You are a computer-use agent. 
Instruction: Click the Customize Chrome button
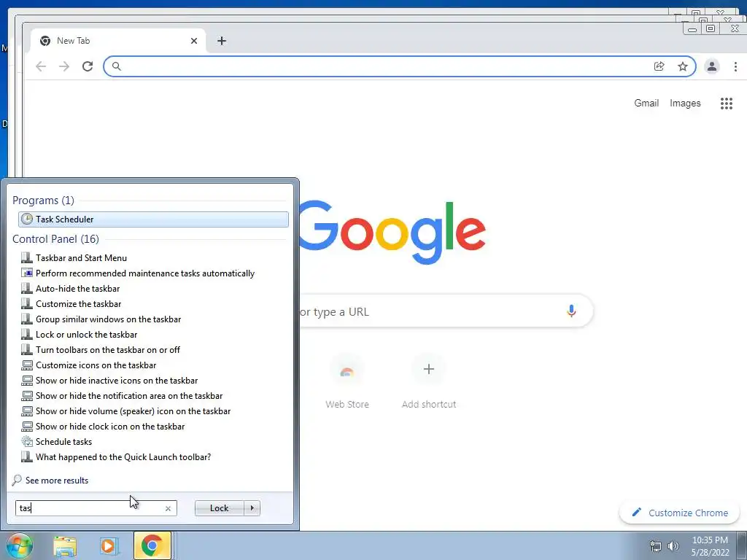click(x=679, y=513)
